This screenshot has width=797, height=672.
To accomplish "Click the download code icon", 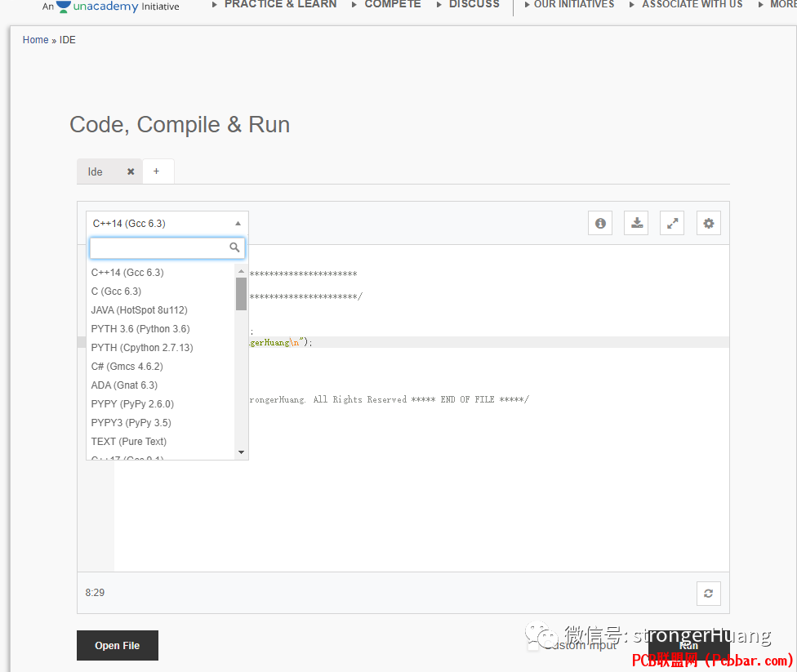I will [x=636, y=223].
